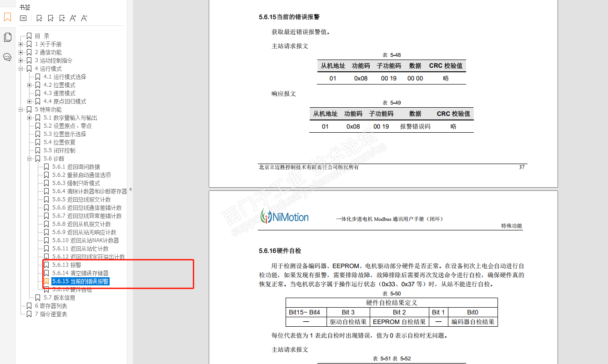
Task: Decrease bookmark font size with A-
Action: [x=84, y=18]
